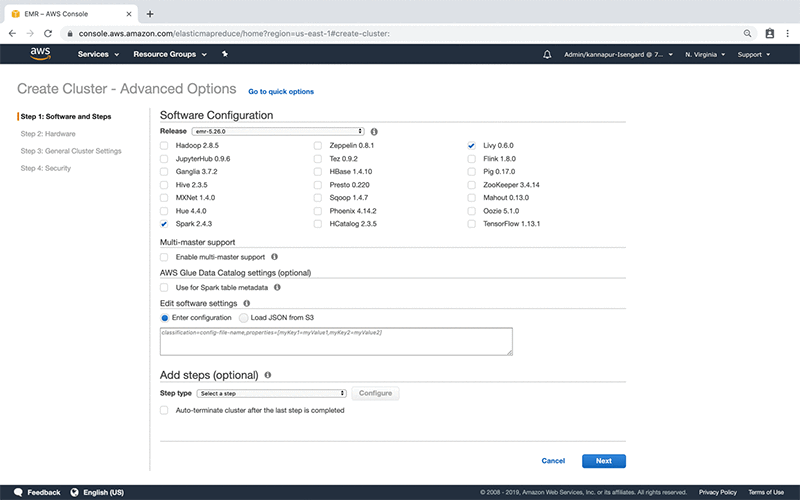Image resolution: width=800 pixels, height=500 pixels.
Task: Click the disabled Configure button
Action: pyautogui.click(x=376, y=393)
